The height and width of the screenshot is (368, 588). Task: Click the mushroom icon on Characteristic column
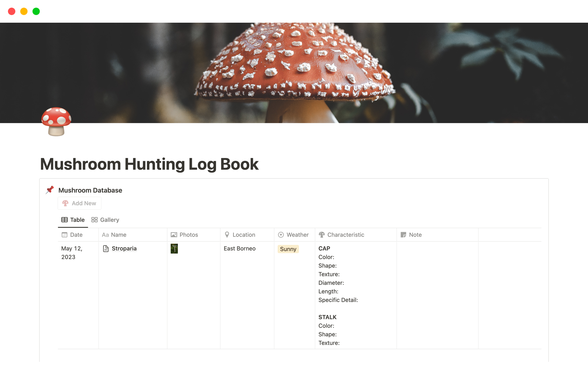[322, 235]
